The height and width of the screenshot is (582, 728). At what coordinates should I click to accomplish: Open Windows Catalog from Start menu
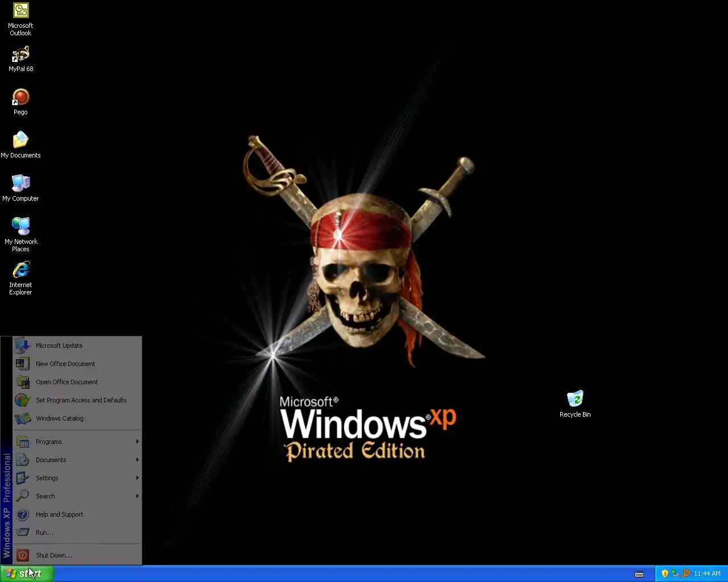(x=77, y=418)
